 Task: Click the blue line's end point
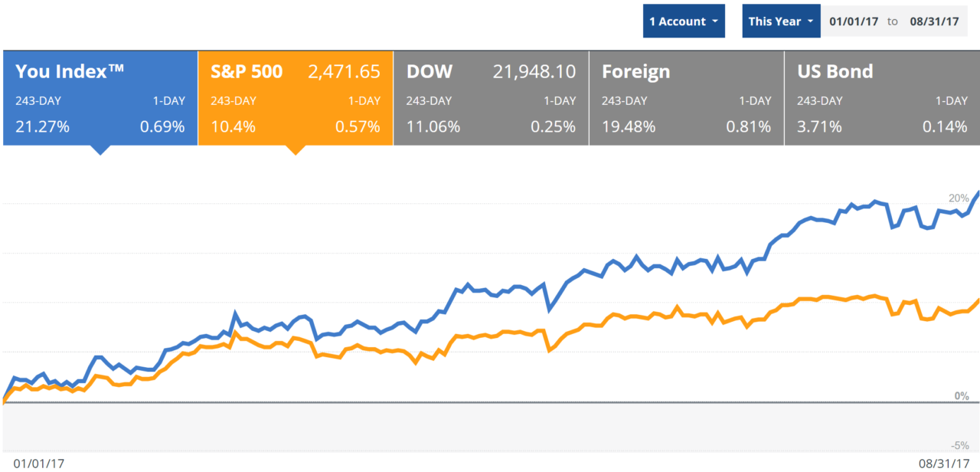(x=978, y=192)
